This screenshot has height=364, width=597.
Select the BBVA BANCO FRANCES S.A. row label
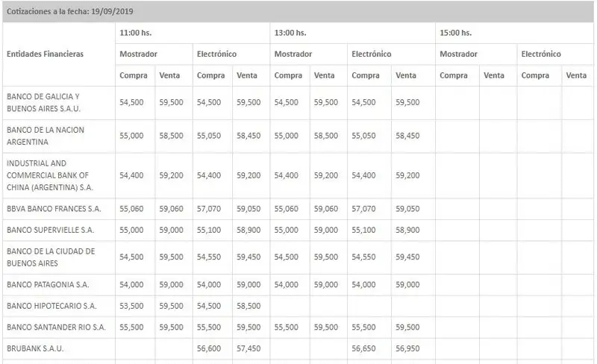53,210
